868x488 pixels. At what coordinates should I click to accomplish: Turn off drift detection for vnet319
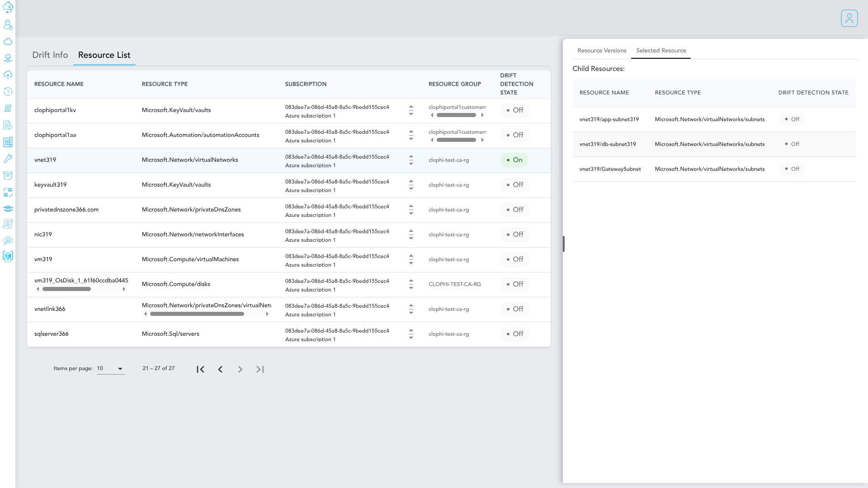tap(514, 160)
